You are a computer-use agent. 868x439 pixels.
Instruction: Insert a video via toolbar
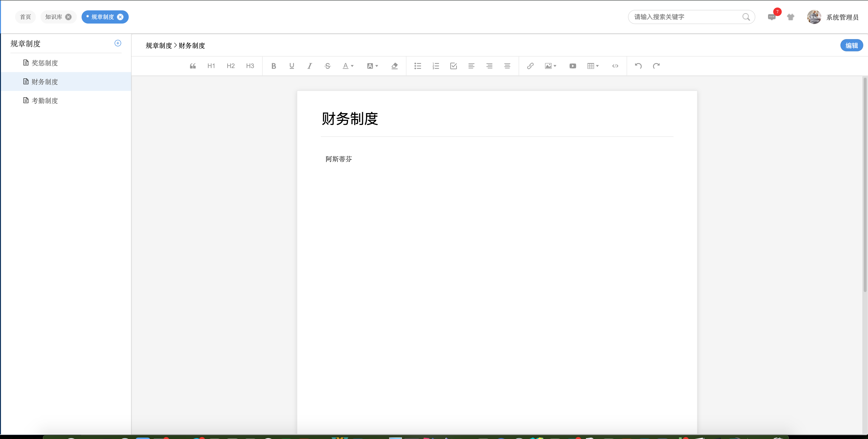572,66
